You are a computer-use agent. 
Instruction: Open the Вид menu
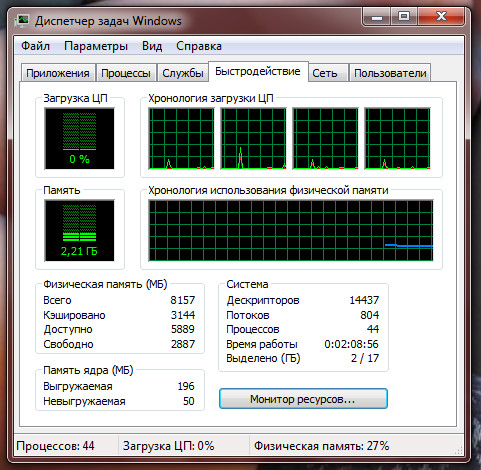click(152, 46)
